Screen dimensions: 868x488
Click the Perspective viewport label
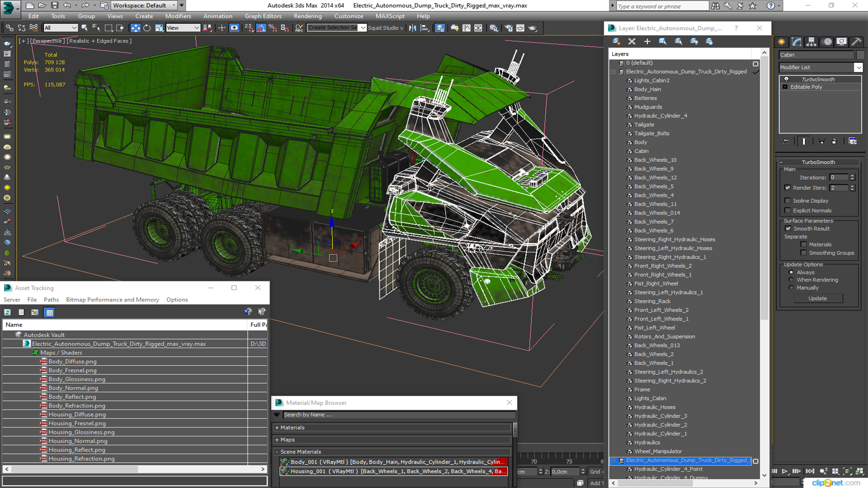[47, 41]
